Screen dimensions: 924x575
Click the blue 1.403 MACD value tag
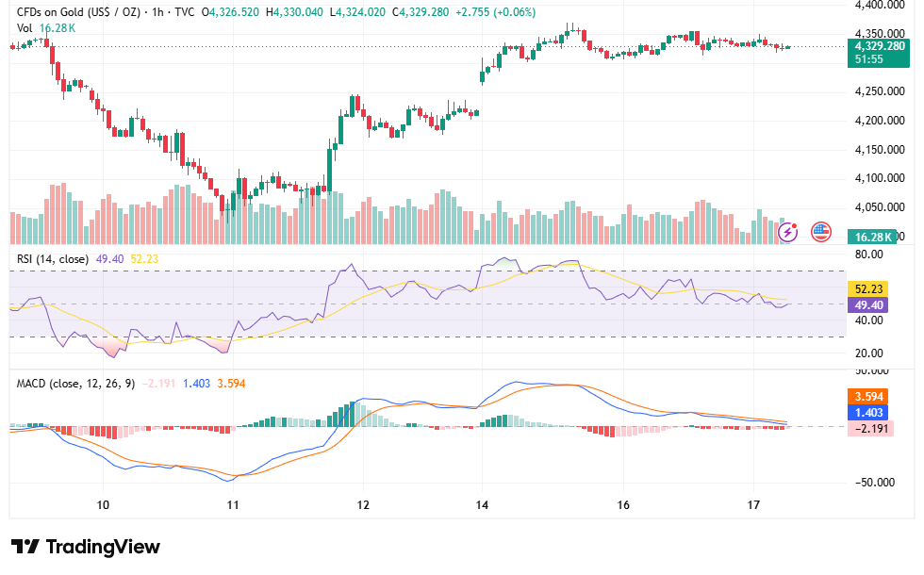pyautogui.click(x=868, y=413)
